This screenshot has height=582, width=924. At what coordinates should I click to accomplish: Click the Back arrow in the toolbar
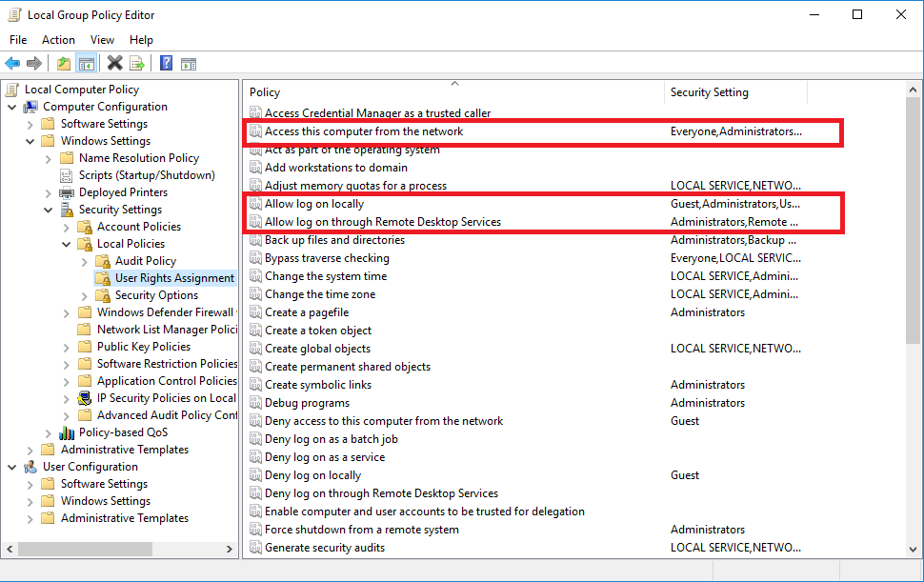(12, 64)
